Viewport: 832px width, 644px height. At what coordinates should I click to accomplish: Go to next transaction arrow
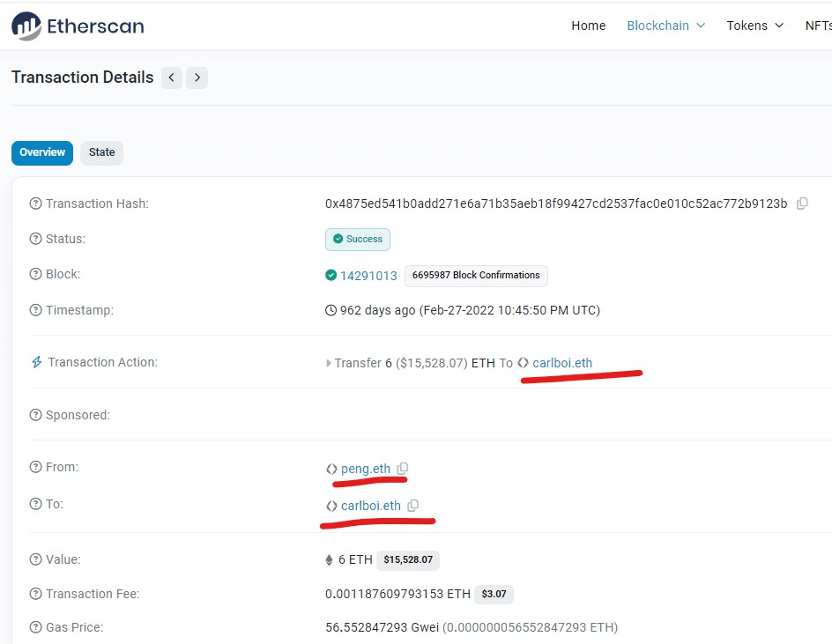(x=197, y=78)
